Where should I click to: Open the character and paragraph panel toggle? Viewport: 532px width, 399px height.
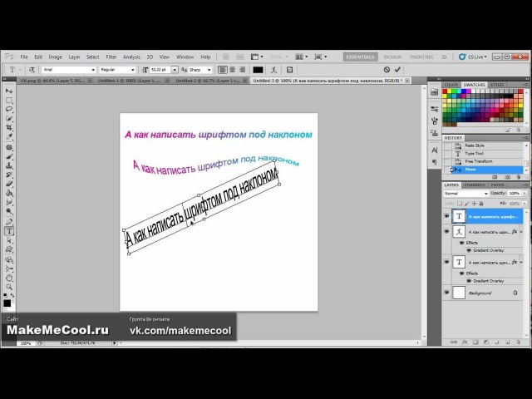point(289,70)
